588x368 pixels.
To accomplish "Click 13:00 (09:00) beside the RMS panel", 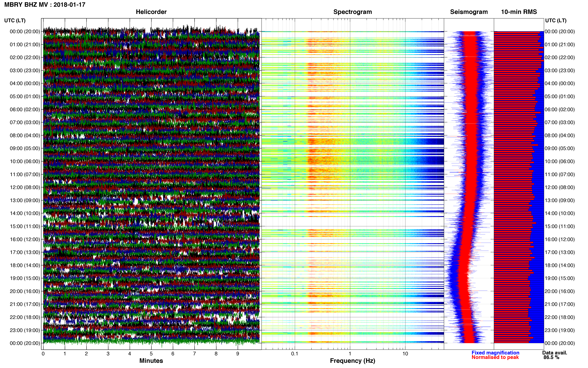I will [x=560, y=200].
